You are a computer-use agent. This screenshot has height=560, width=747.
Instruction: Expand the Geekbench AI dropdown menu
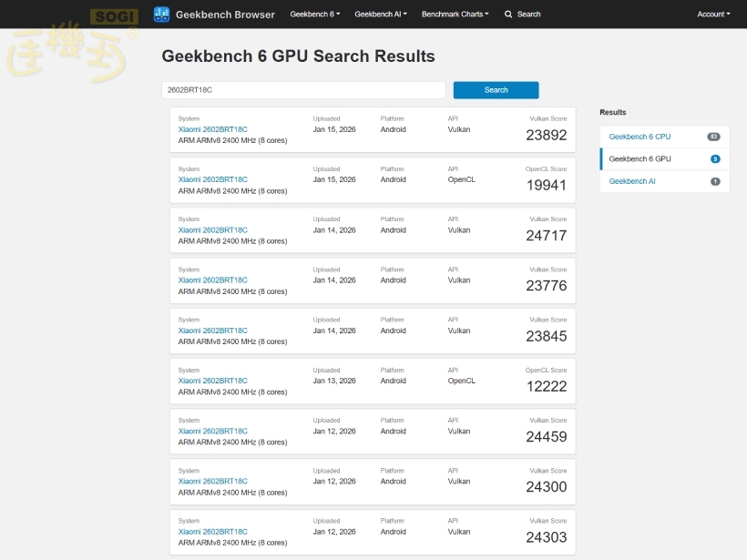coord(380,15)
